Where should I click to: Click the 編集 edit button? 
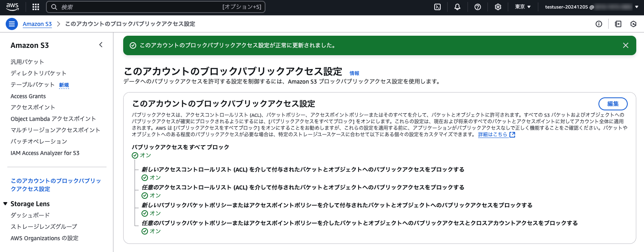(x=613, y=104)
